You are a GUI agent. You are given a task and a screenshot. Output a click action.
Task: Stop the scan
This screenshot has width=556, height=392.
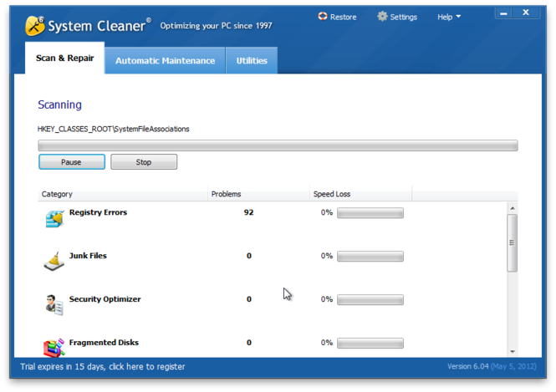[x=144, y=162]
